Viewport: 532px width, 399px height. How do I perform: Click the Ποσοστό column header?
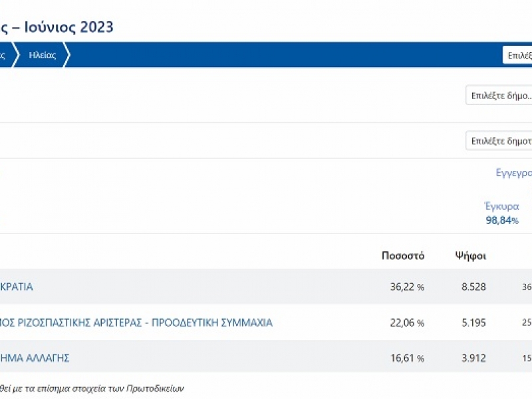pos(402,256)
